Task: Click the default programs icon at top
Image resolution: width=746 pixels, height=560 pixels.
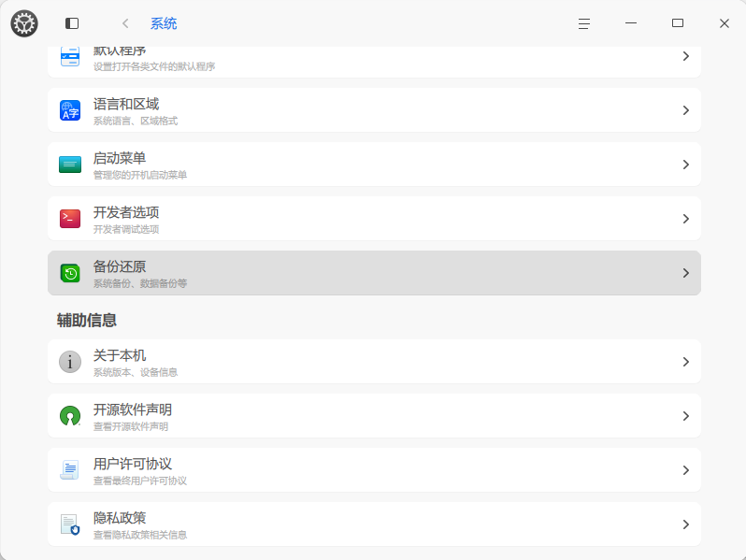Action: point(70,57)
